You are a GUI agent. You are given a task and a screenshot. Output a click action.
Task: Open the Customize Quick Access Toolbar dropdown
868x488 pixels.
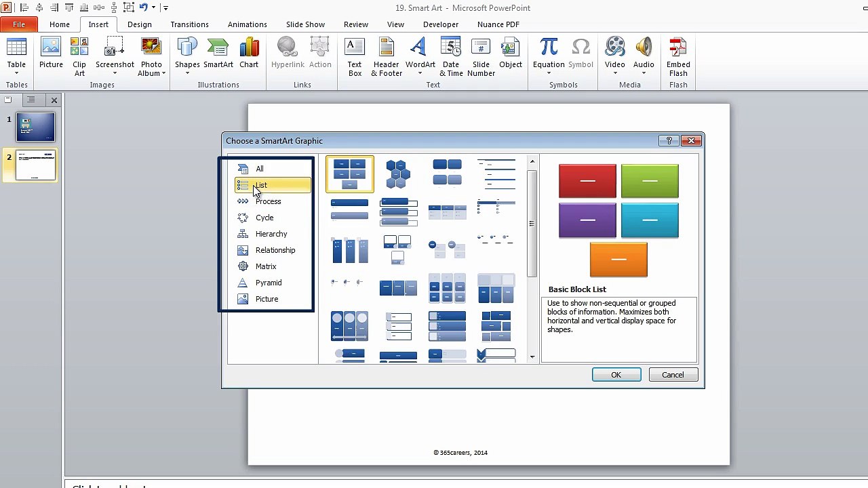[x=165, y=7]
